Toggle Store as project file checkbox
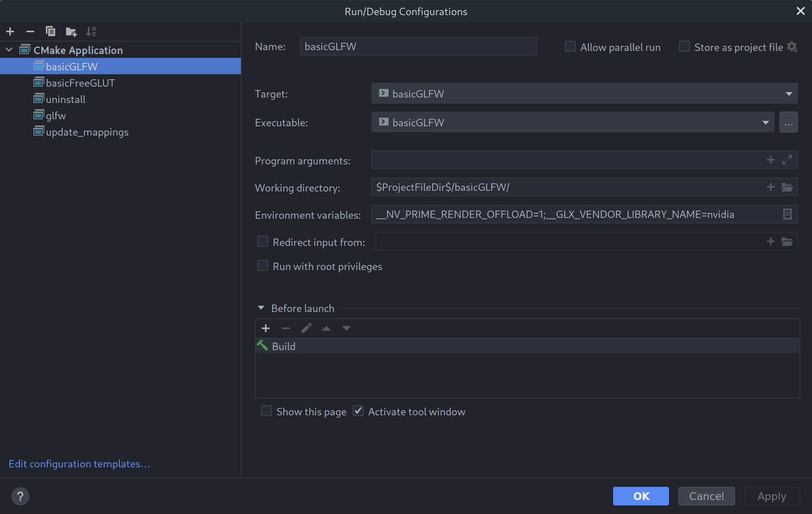Screen dimensions: 812x514 pos(684,47)
